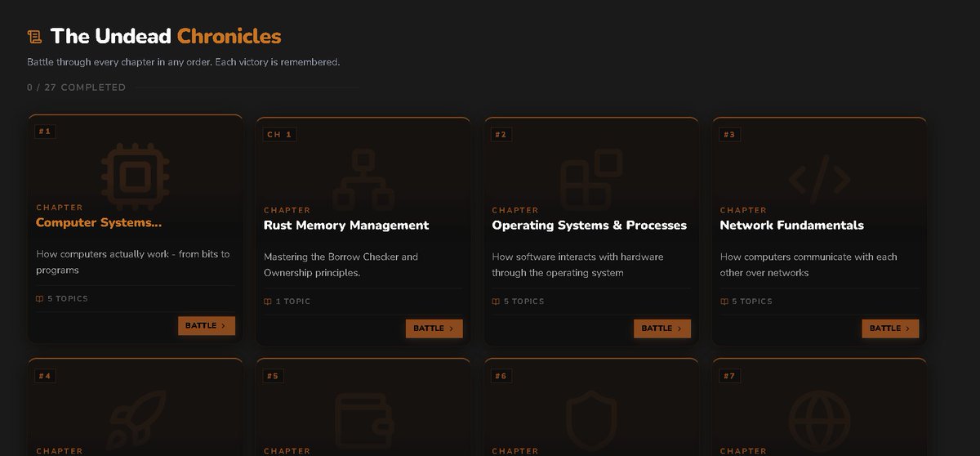Click the book icon in Operating Systems 5 TOPICS row
This screenshot has width=980, height=456.
click(496, 302)
